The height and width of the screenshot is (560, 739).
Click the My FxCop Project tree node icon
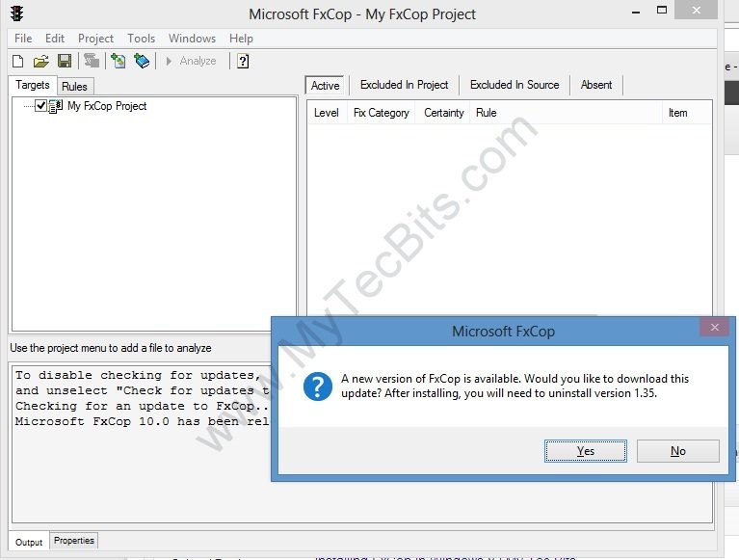(56, 106)
